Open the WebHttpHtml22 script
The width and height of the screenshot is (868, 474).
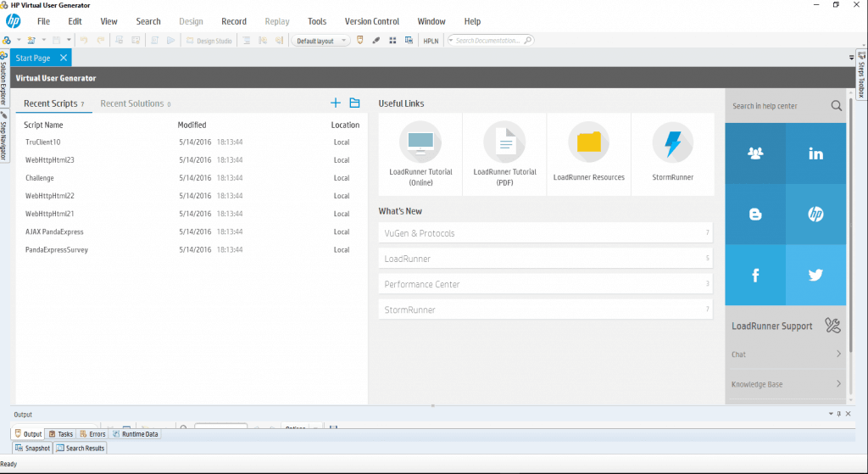(x=49, y=196)
